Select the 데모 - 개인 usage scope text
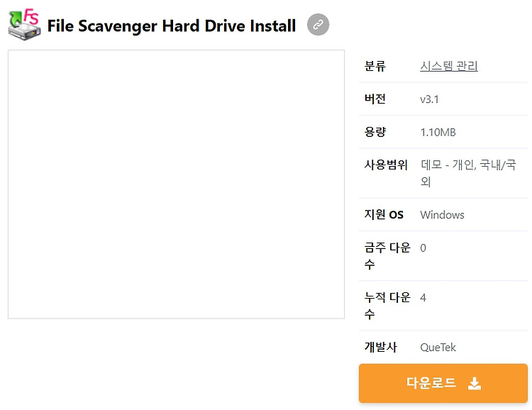 pyautogui.click(x=447, y=165)
